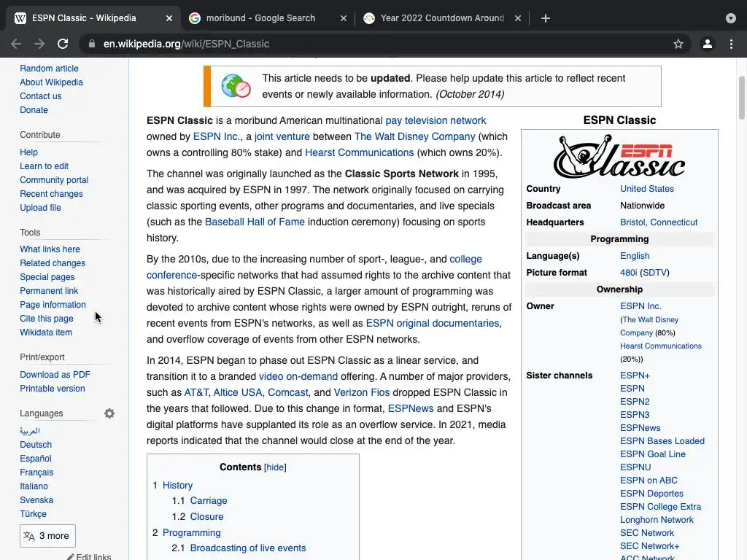Image resolution: width=747 pixels, height=560 pixels.
Task: Open Hearst Communications link in intro paragraph
Action: [359, 152]
